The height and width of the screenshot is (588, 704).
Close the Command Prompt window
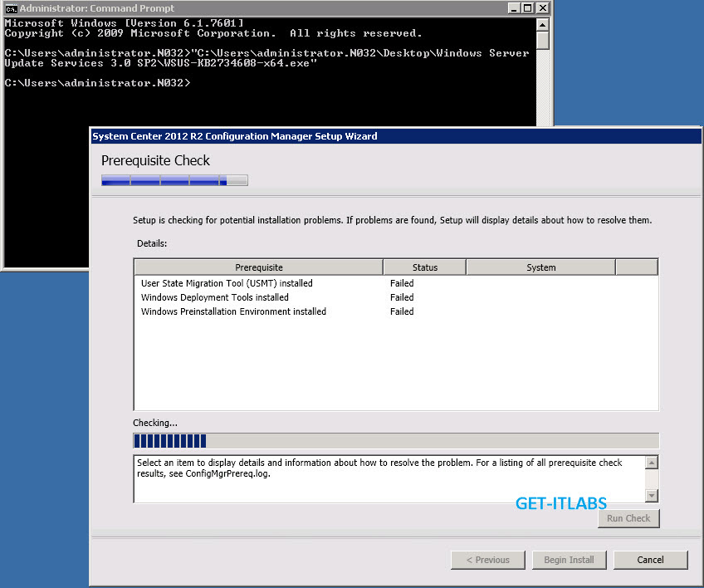point(543,8)
